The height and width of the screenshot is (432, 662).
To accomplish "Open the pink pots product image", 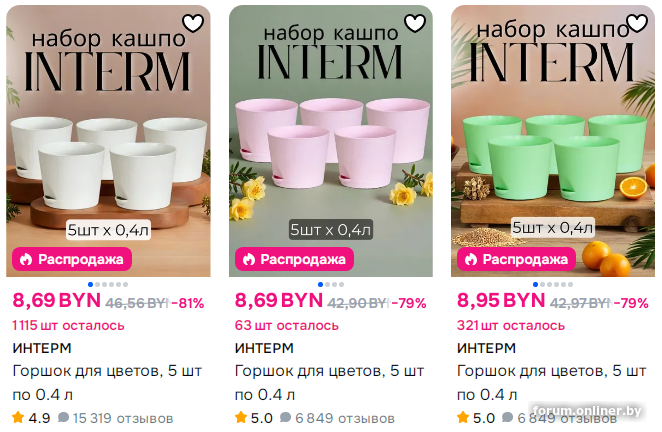I will pos(331,141).
